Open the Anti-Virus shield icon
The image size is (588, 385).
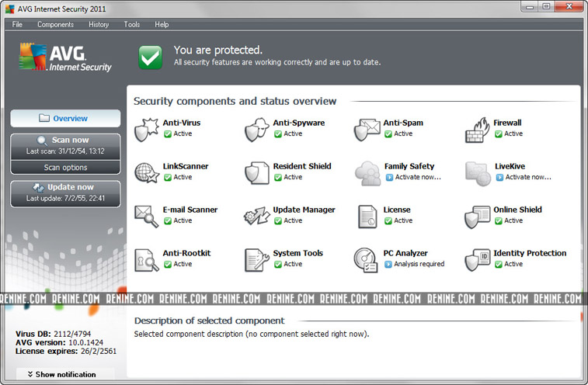147,130
